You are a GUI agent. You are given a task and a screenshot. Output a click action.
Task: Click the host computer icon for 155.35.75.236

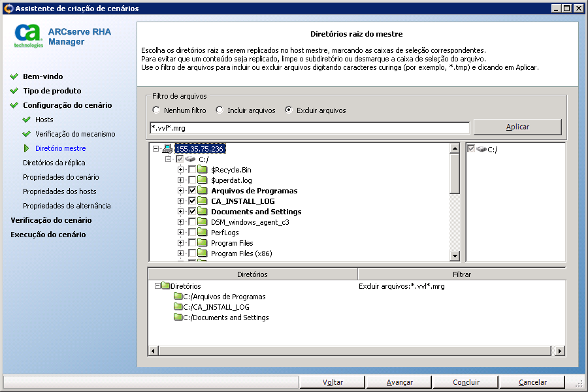pyautogui.click(x=167, y=148)
